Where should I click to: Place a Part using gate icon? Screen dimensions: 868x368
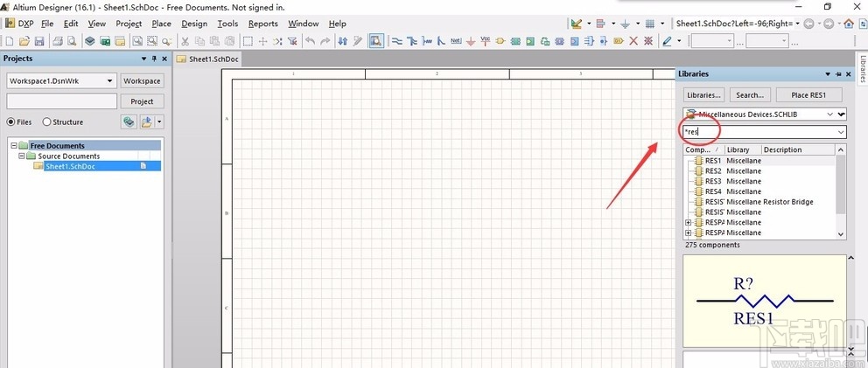tap(500, 41)
